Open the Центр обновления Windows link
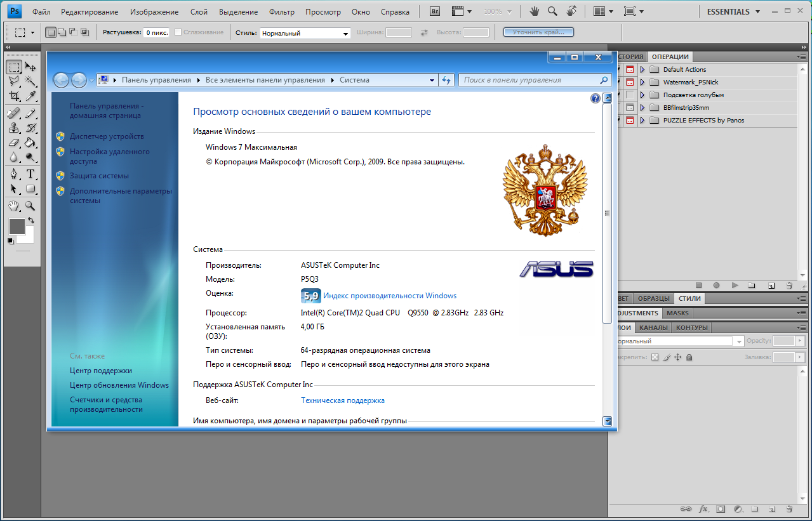The height and width of the screenshot is (521, 812). tap(119, 385)
